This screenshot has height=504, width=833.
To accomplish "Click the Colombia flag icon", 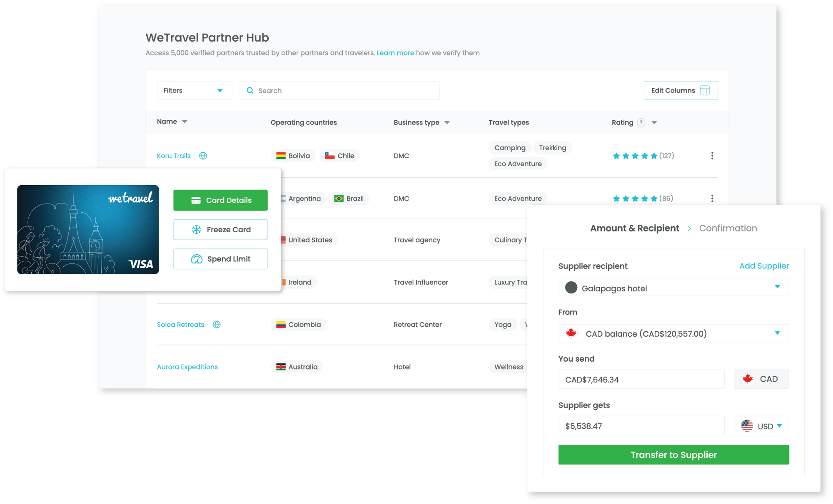I will (281, 325).
